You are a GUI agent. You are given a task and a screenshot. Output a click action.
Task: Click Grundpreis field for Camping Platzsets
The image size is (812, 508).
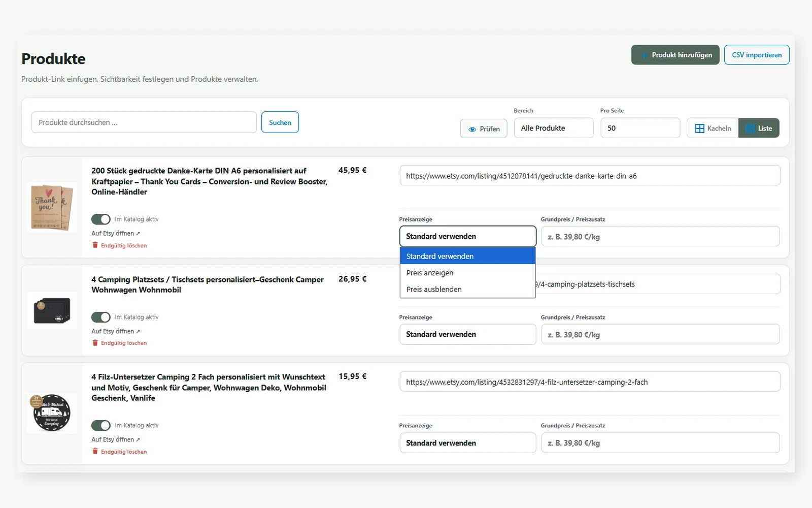660,334
